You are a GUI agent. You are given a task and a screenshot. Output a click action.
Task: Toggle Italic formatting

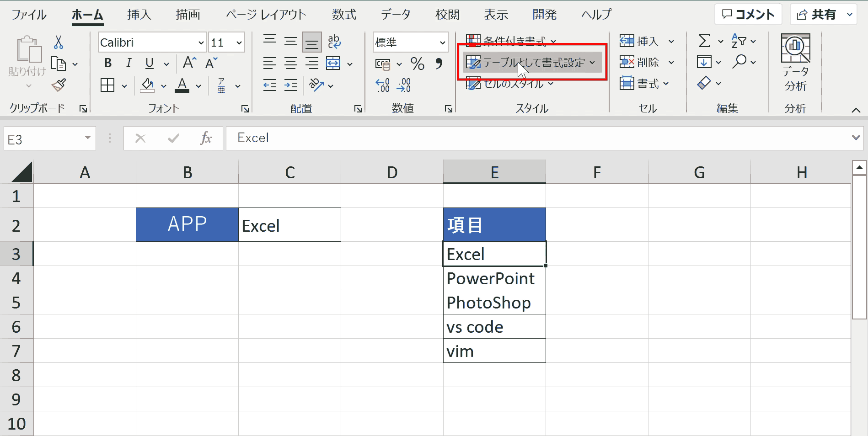click(129, 63)
